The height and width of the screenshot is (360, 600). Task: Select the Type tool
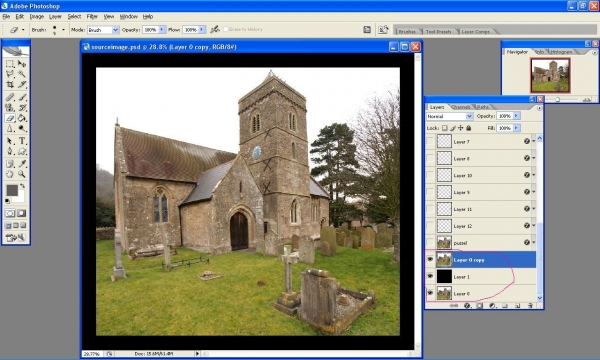[x=22, y=141]
